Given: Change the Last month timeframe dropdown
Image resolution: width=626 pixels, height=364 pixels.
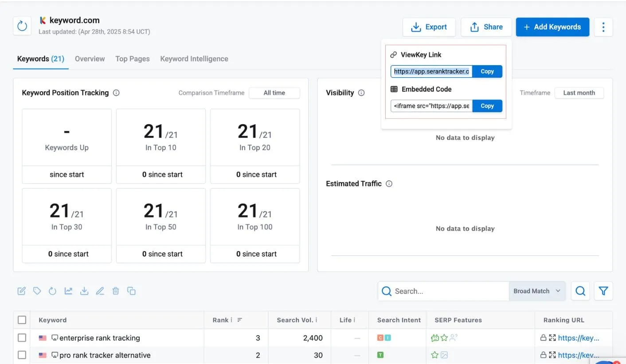Looking at the screenshot, I should click(579, 93).
